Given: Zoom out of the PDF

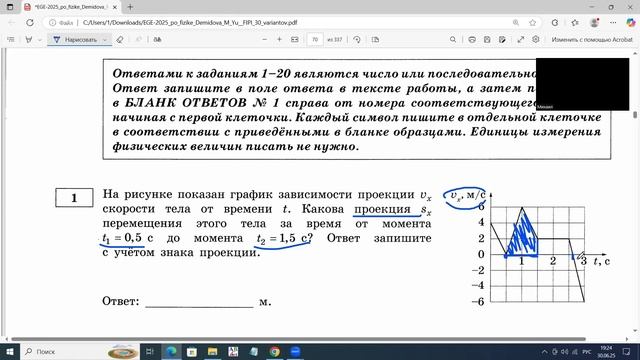Looking at the screenshot, I should pos(264,40).
